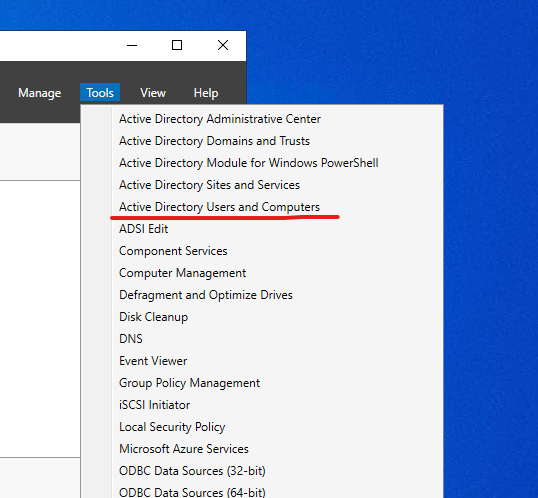Close the Server Manager window
The height and width of the screenshot is (498, 538).
(223, 45)
